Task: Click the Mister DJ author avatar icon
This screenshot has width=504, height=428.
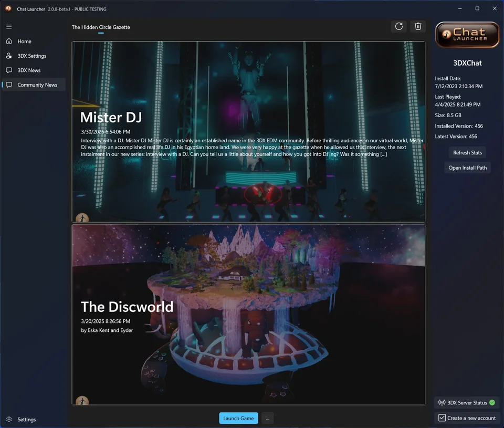Action: tap(82, 218)
